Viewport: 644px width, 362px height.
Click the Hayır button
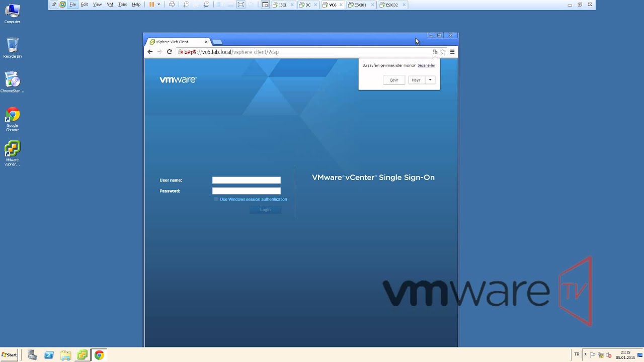[416, 80]
